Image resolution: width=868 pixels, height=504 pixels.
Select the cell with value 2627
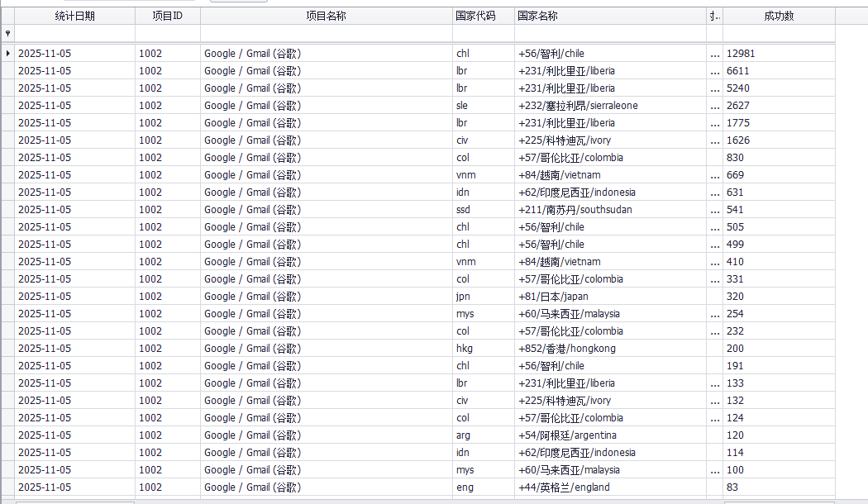click(x=779, y=106)
